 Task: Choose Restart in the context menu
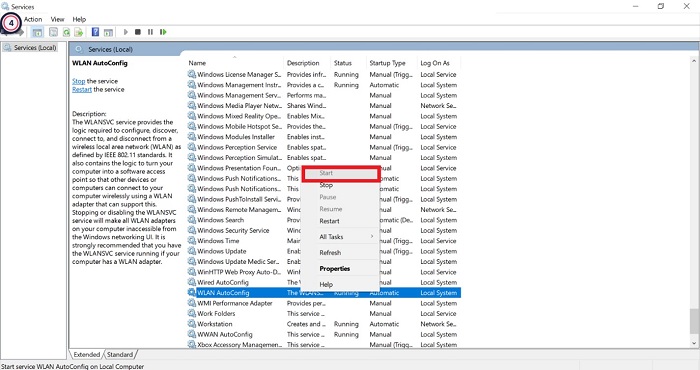[x=329, y=221]
